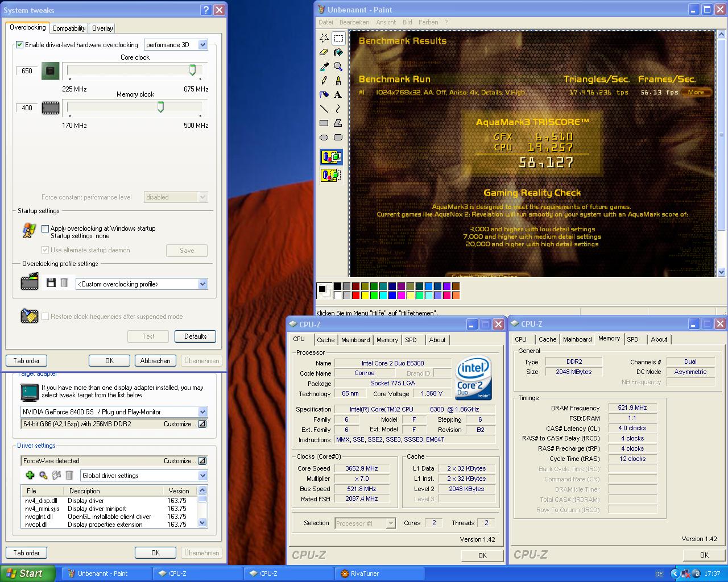Open the Global driver settings dropdown
728x582 pixels.
(202, 476)
